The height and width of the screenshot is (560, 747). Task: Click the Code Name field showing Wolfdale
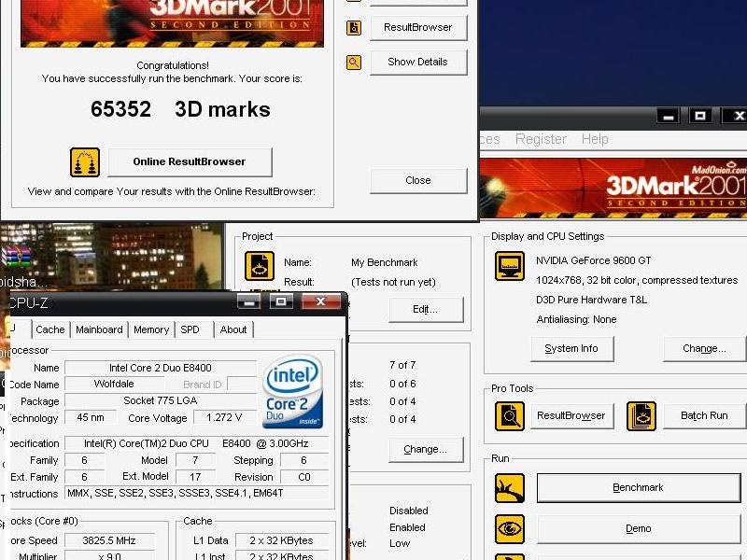(114, 384)
